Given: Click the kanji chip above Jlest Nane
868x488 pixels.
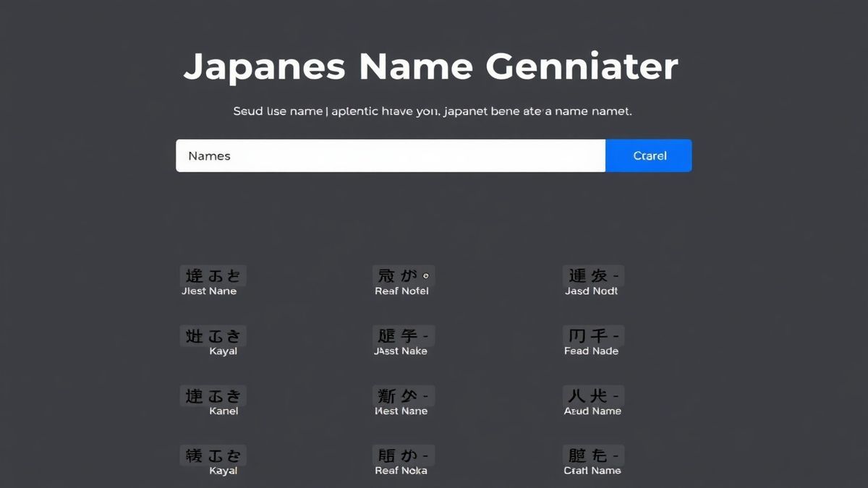Looking at the screenshot, I should (x=213, y=275).
